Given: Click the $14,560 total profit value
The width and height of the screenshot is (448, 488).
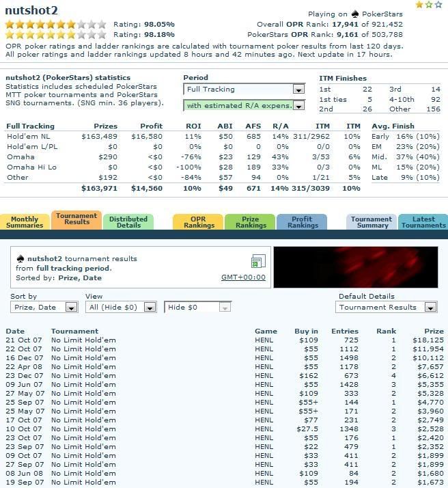Looking at the screenshot, I should click(147, 188).
